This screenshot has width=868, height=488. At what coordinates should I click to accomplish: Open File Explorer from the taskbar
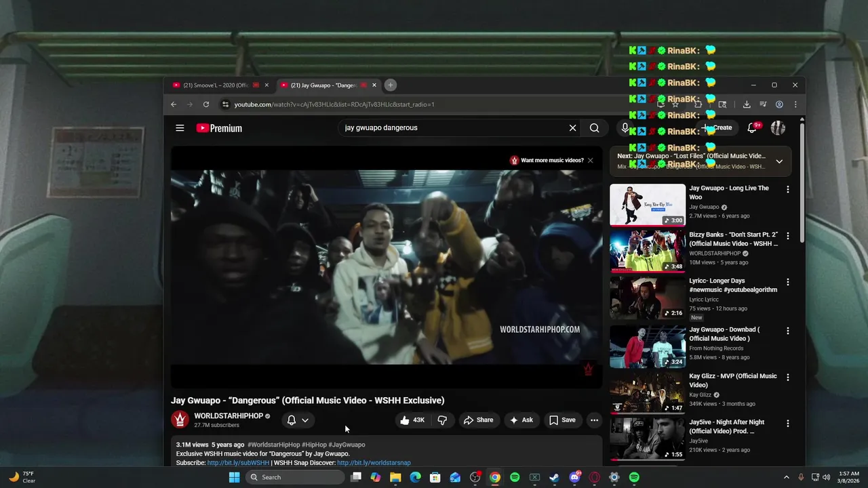click(395, 477)
